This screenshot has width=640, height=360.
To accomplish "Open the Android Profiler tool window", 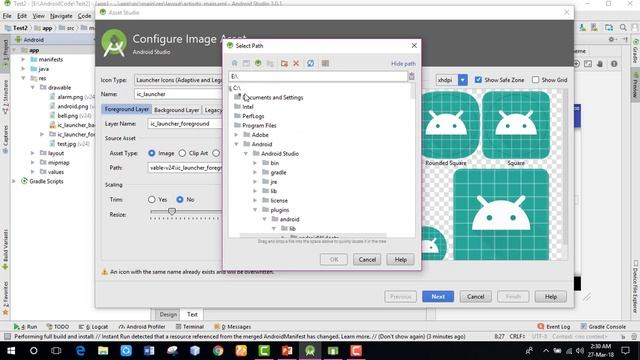I will tap(142, 327).
